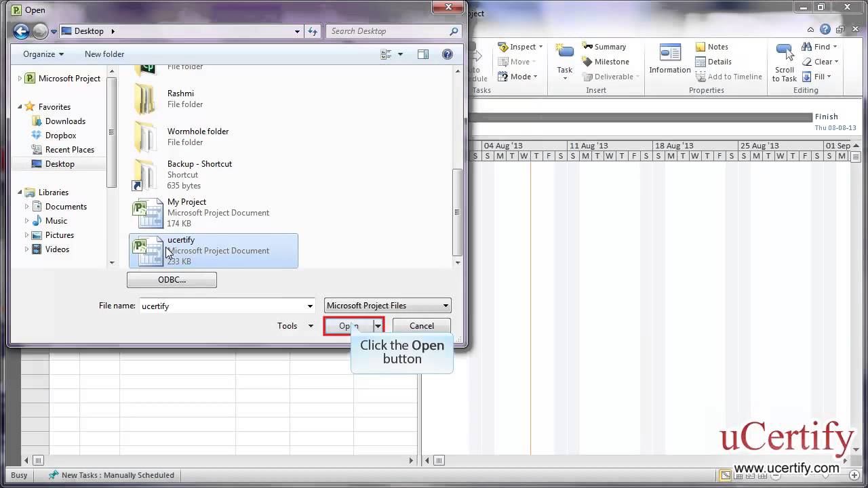
Task: Go to Downloads in Favorites
Action: (x=65, y=121)
